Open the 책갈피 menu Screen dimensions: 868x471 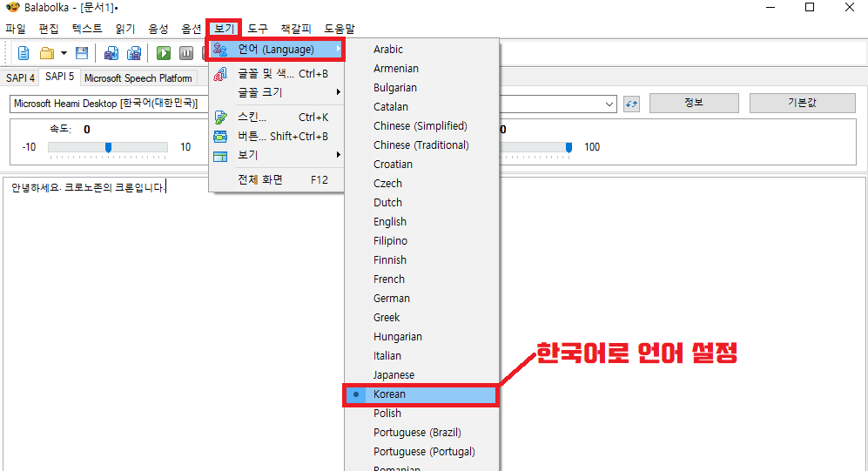coord(296,29)
